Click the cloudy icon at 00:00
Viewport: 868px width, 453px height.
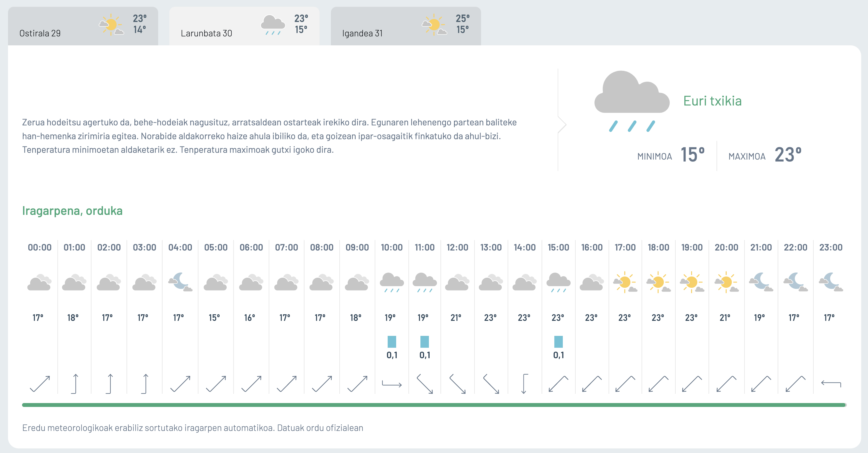point(40,282)
